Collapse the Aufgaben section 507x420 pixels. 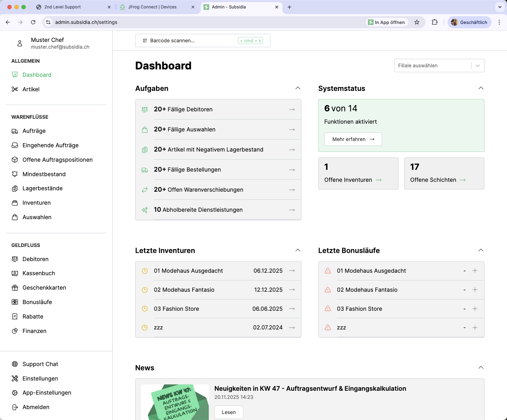pos(298,88)
